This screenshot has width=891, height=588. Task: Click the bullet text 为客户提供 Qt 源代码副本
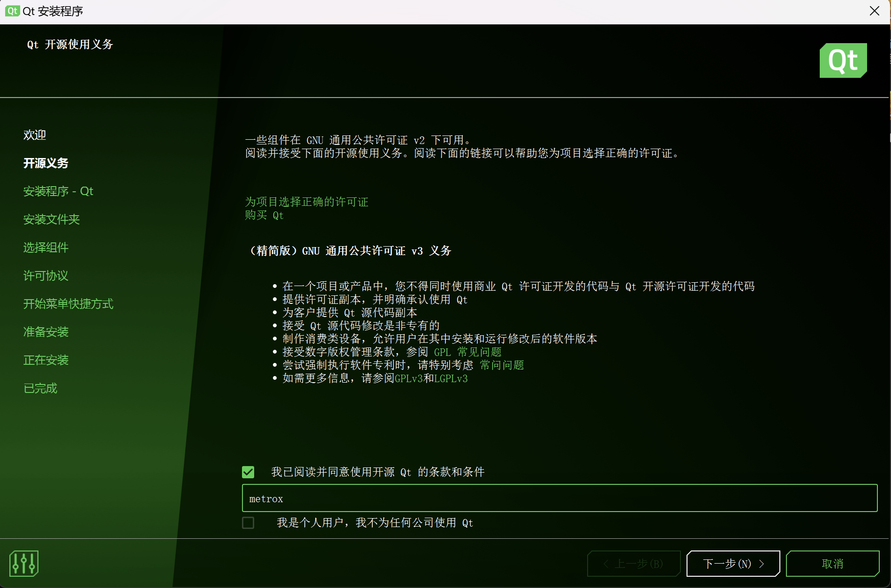tap(349, 313)
